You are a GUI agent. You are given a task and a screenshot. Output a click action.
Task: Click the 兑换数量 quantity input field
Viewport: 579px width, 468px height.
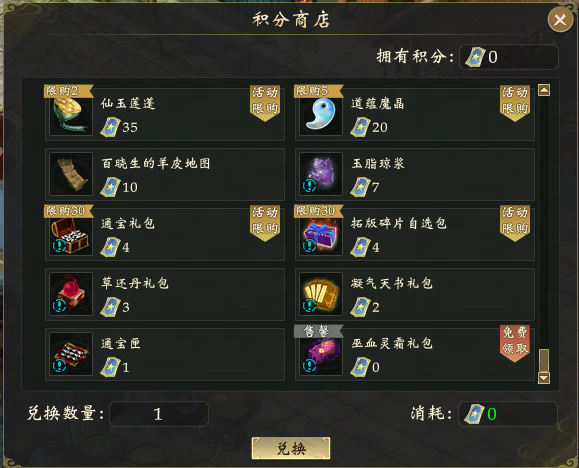[x=159, y=414]
